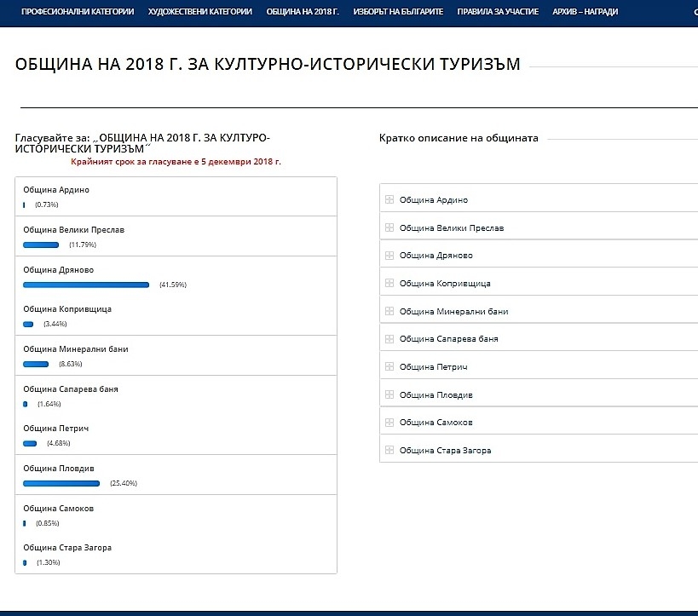This screenshot has height=616, width=698.
Task: Open the Художествени категории menu
Action: (199, 12)
